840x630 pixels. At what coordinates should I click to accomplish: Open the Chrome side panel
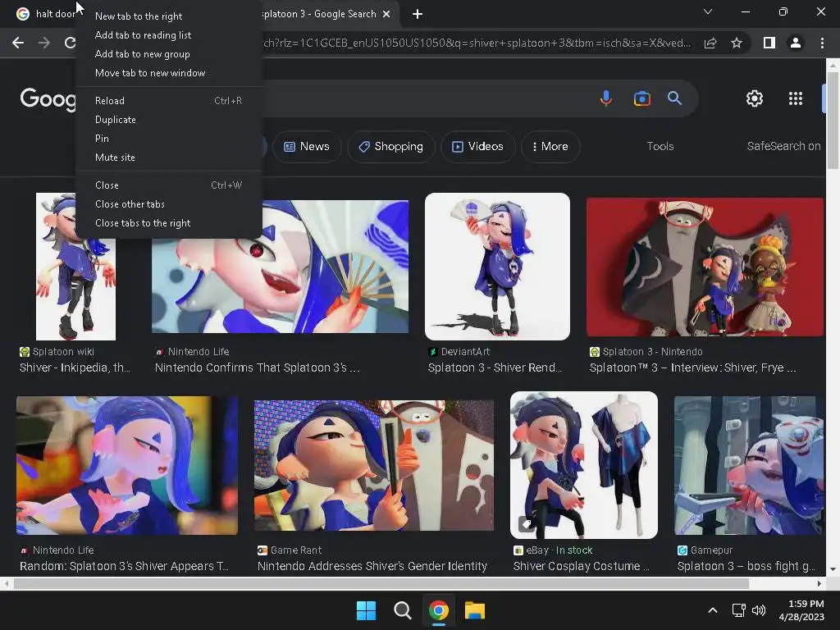pyautogui.click(x=769, y=43)
